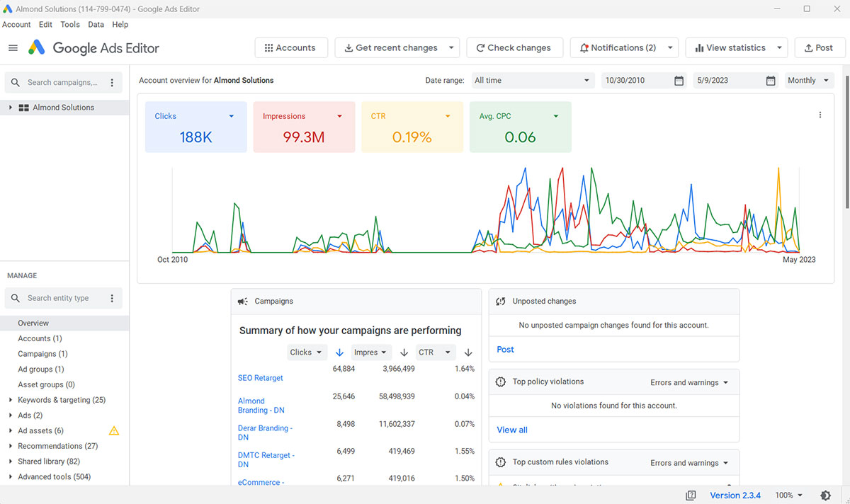Screen dimensions: 850x504
Task: Expand Notifications dropdown arrow
Action: click(x=671, y=48)
